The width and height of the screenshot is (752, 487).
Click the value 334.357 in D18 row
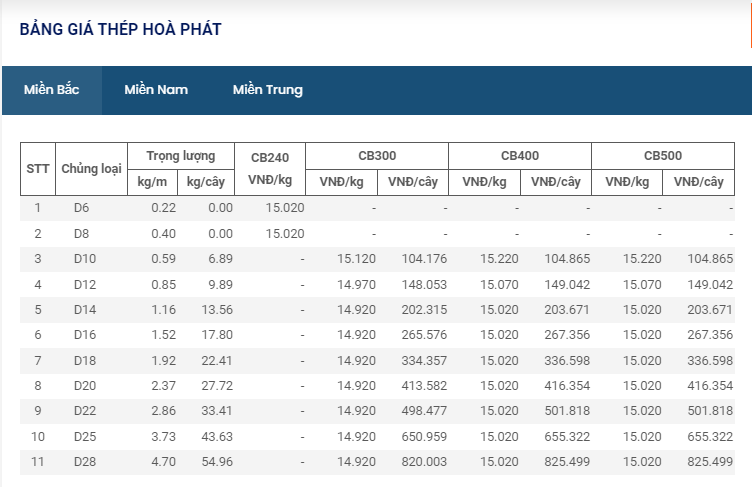(424, 360)
